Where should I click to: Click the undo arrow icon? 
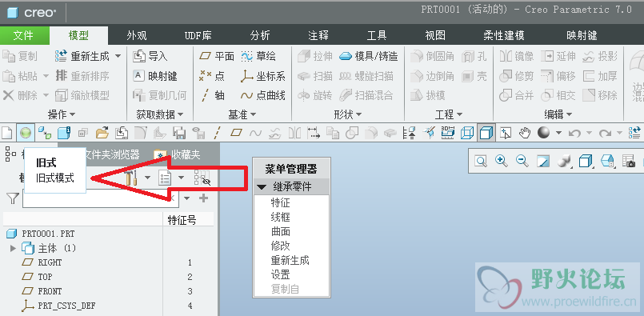click(x=574, y=133)
